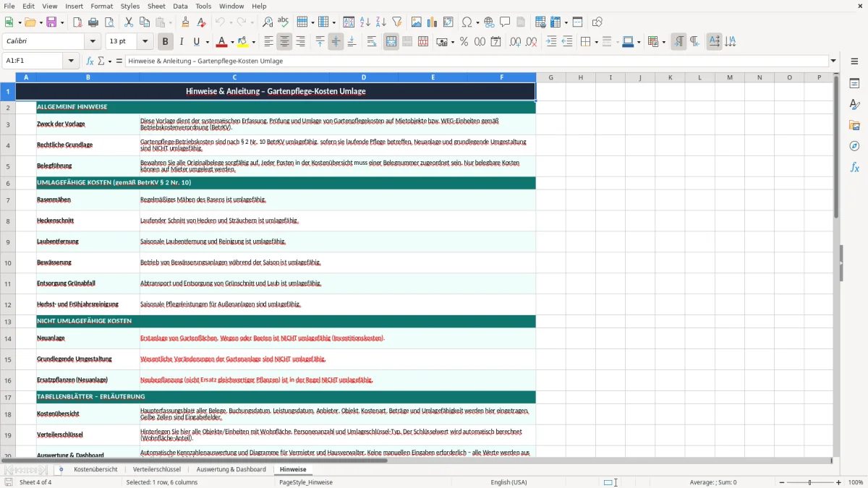The image size is (868, 488).
Task: Insert a chart
Action: click(433, 22)
